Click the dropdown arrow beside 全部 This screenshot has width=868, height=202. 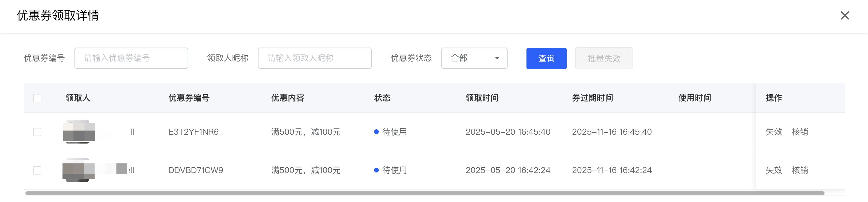point(497,58)
